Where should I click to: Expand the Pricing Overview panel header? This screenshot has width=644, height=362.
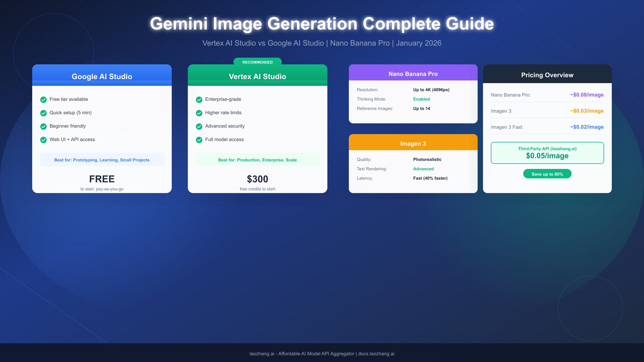coord(547,75)
